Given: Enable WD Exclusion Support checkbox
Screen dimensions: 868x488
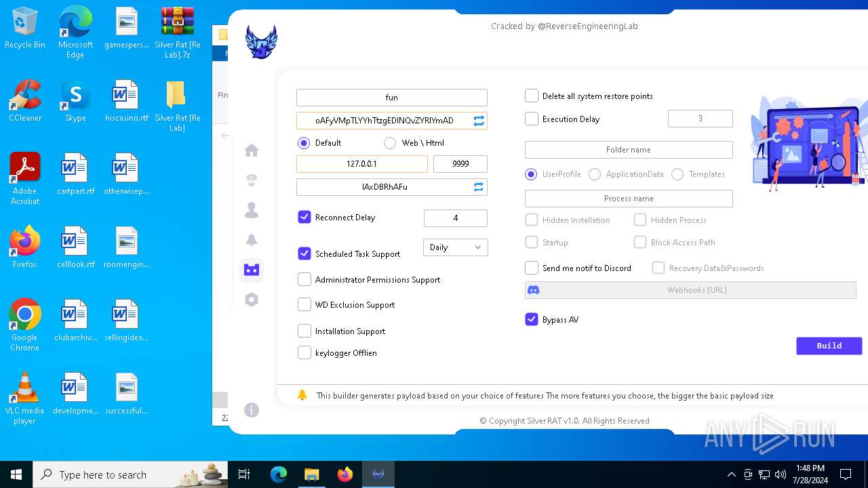Looking at the screenshot, I should click(x=304, y=304).
